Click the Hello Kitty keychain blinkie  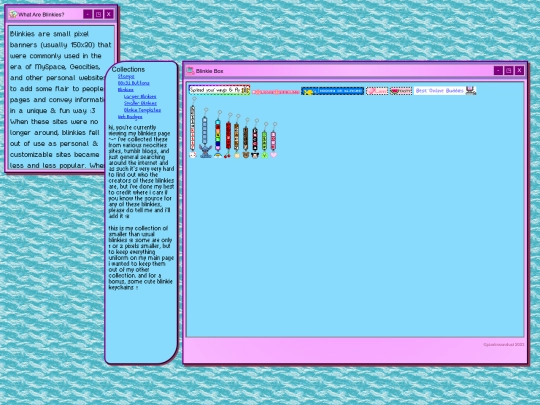click(x=193, y=128)
